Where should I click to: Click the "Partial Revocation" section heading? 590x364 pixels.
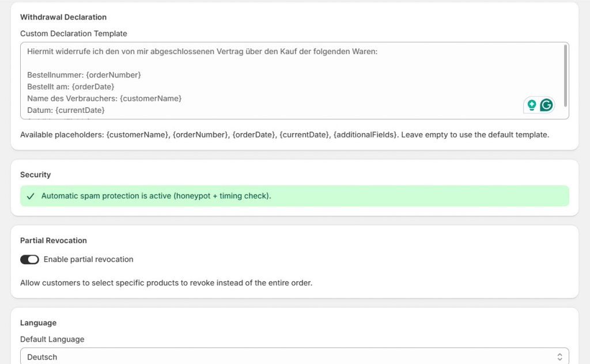(x=54, y=241)
